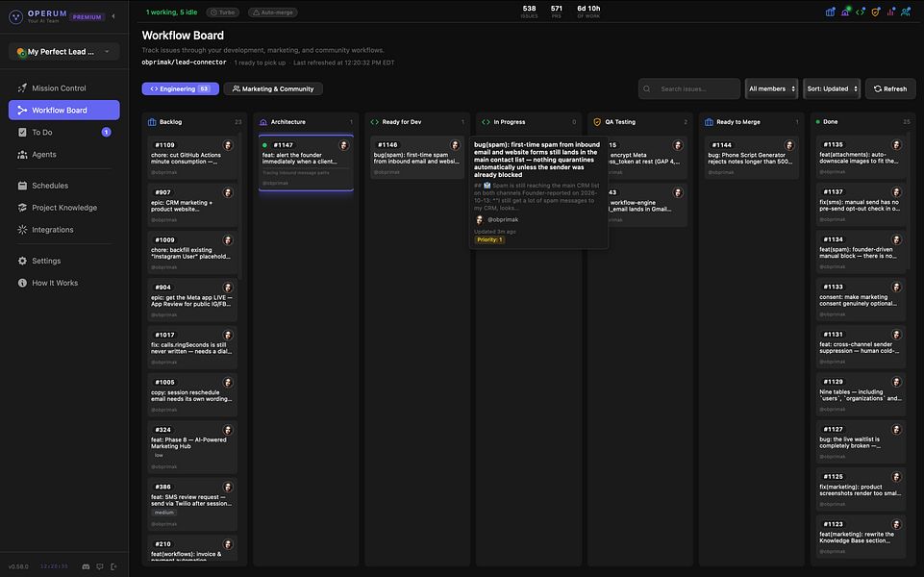Open the Sort: Updated dropdown
924x577 pixels.
click(x=832, y=89)
